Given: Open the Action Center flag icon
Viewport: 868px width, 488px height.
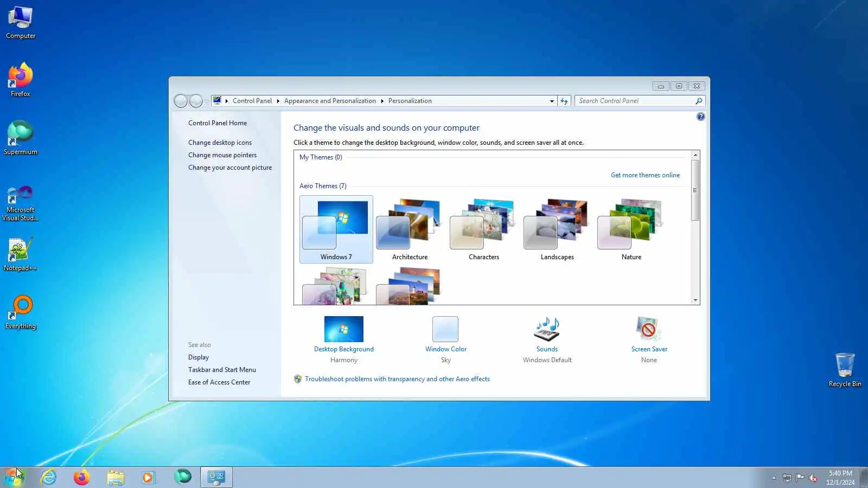Looking at the screenshot, I should (x=800, y=478).
